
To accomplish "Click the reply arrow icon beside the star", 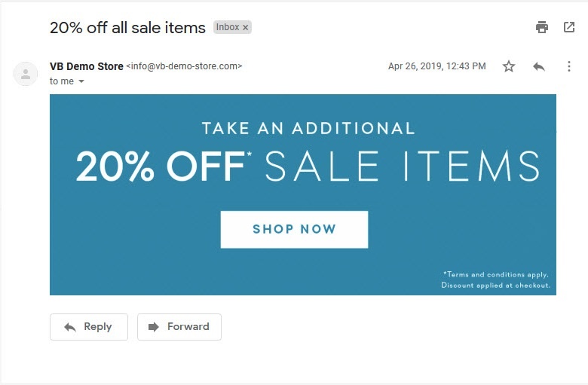I will pos(539,66).
